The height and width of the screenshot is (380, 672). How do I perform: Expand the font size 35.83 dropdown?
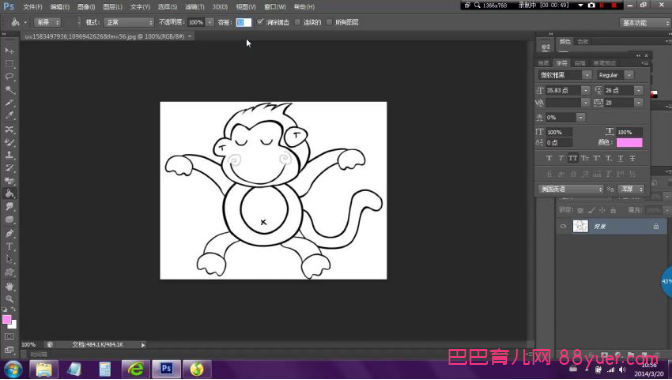click(x=585, y=90)
